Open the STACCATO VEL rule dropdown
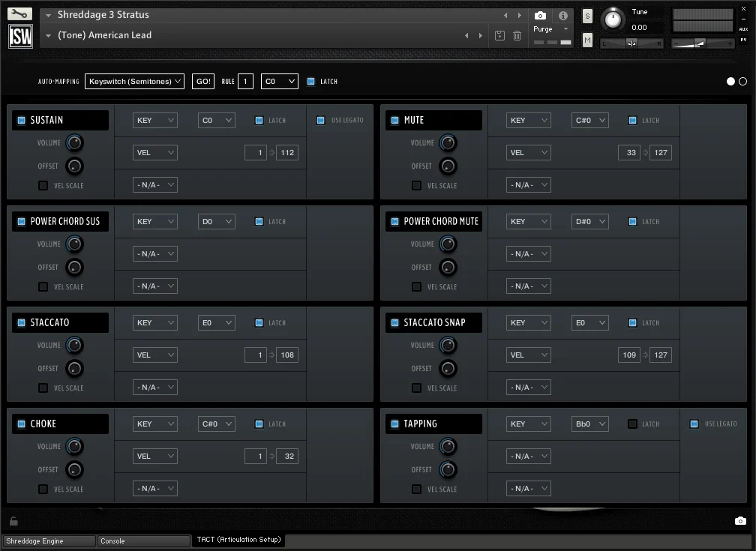Image resolution: width=756 pixels, height=551 pixels. tap(154, 355)
